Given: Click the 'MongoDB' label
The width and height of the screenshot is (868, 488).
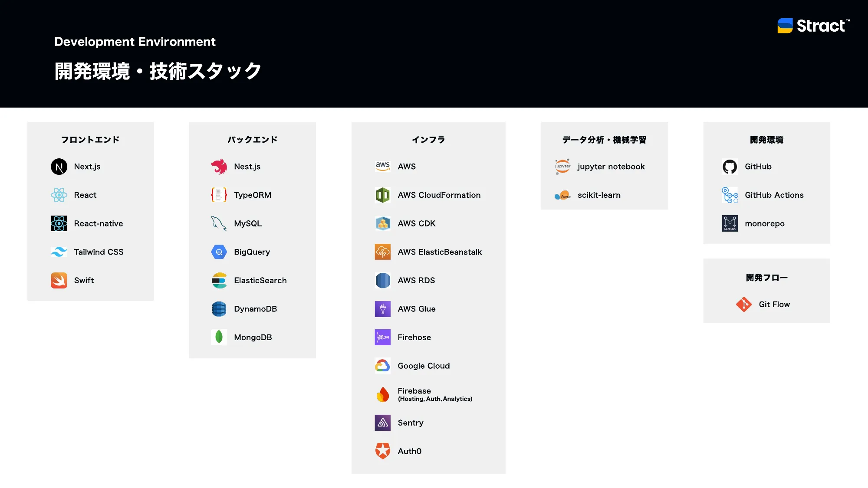Looking at the screenshot, I should [253, 337].
